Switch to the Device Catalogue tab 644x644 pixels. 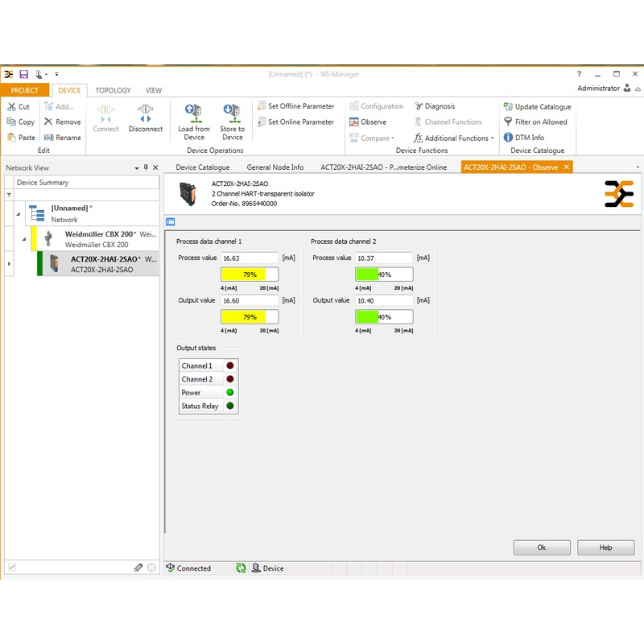(x=203, y=167)
